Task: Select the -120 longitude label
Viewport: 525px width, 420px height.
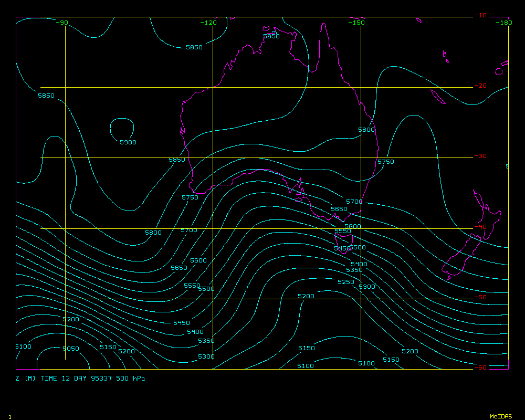Action: coord(209,23)
